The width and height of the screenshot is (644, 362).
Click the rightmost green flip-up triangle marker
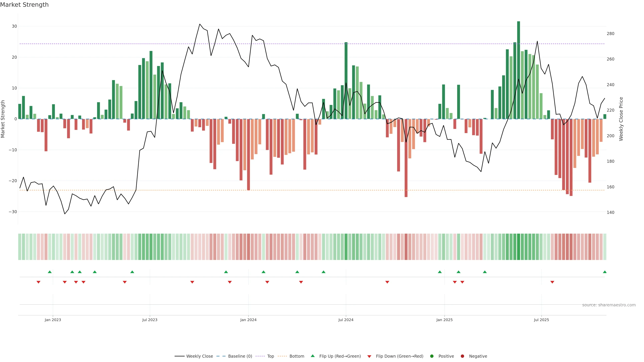pos(604,272)
